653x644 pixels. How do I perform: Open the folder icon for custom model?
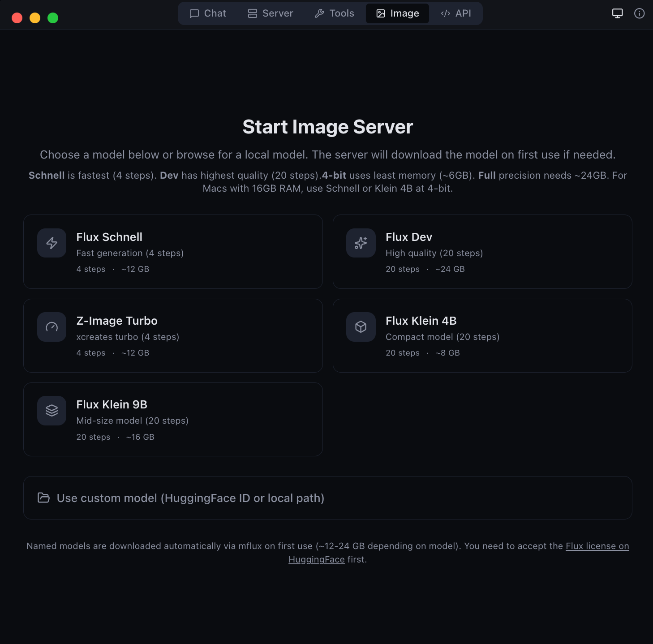(x=43, y=498)
